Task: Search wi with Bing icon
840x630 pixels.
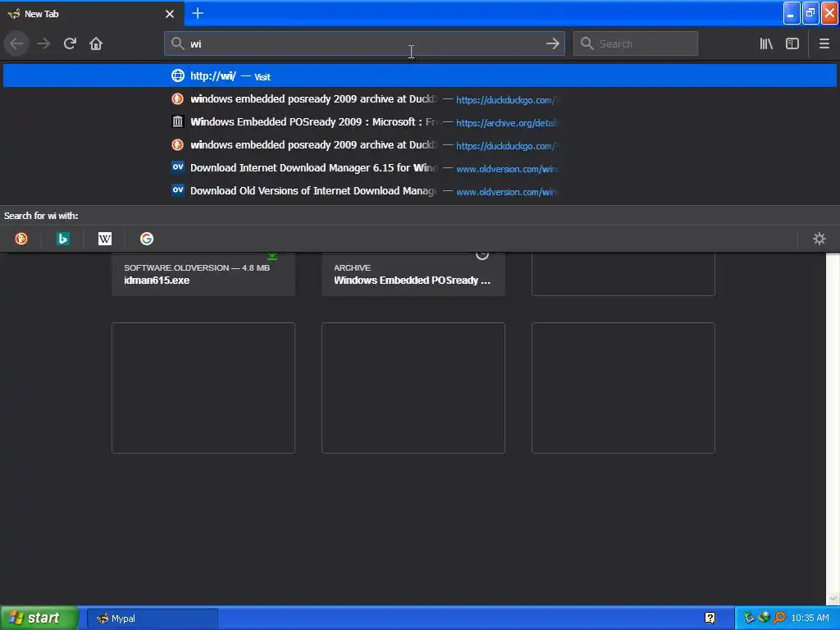Action: (62, 239)
